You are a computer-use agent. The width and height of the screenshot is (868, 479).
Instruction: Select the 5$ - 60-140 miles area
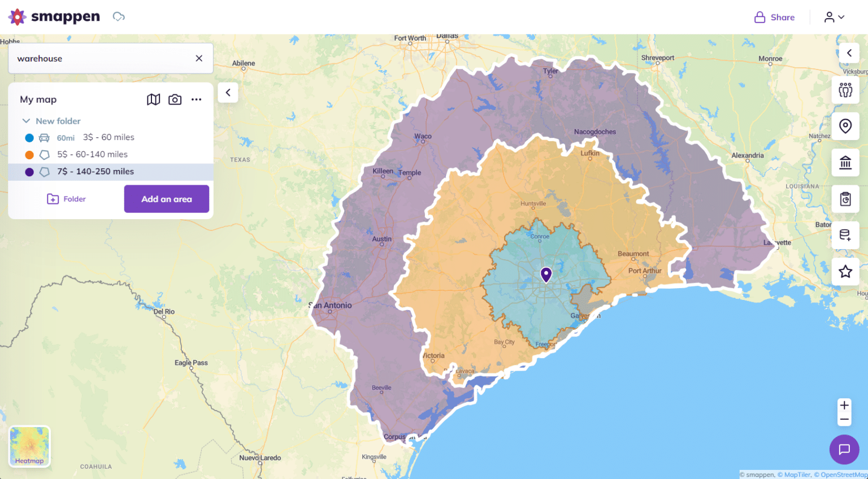pos(111,154)
